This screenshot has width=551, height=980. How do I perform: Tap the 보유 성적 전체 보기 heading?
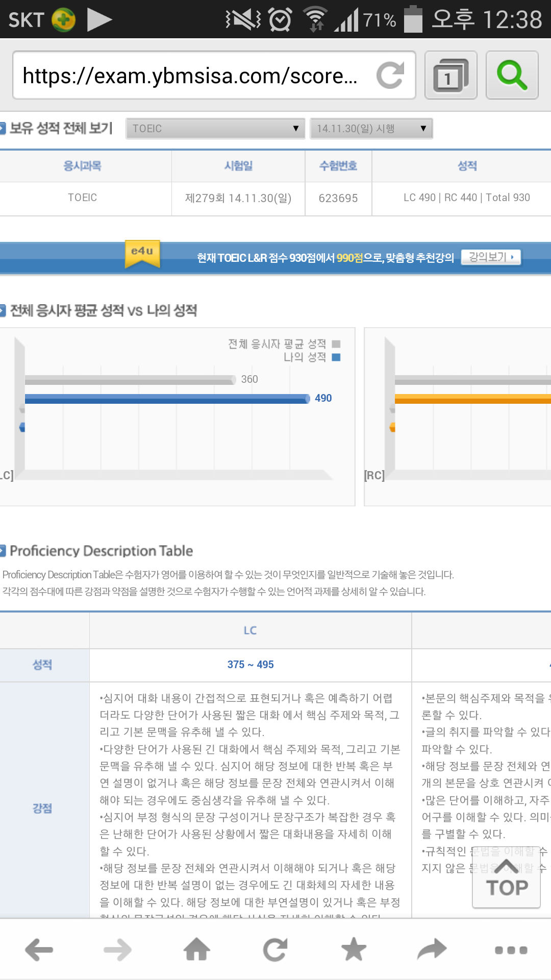(61, 128)
